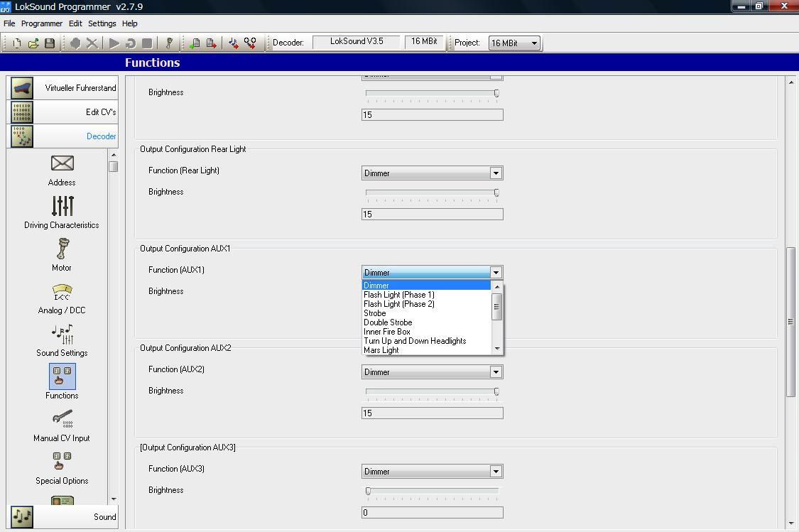This screenshot has height=532, width=799.
Task: Click the play triangle icon in toolbar
Action: pyautogui.click(x=114, y=43)
